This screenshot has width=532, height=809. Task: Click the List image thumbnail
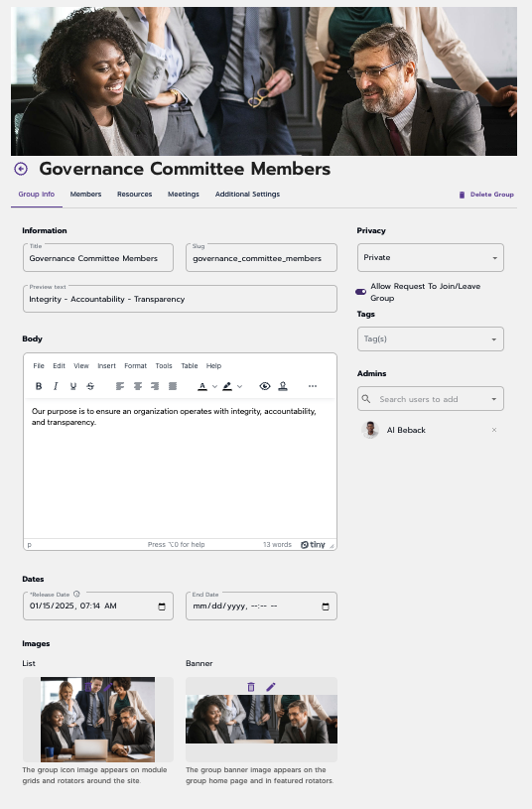point(97,720)
